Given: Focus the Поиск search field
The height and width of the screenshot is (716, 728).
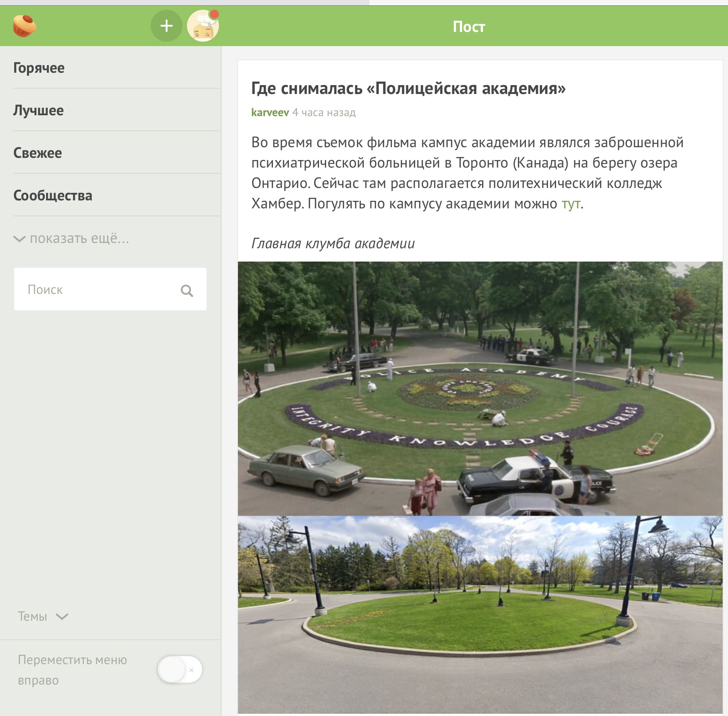Looking at the screenshot, I should [110, 289].
